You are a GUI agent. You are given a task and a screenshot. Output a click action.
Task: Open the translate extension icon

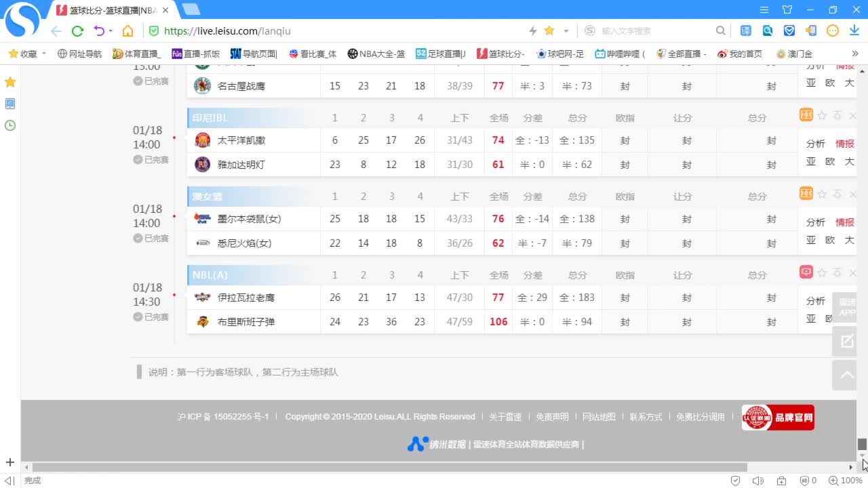pos(746,30)
